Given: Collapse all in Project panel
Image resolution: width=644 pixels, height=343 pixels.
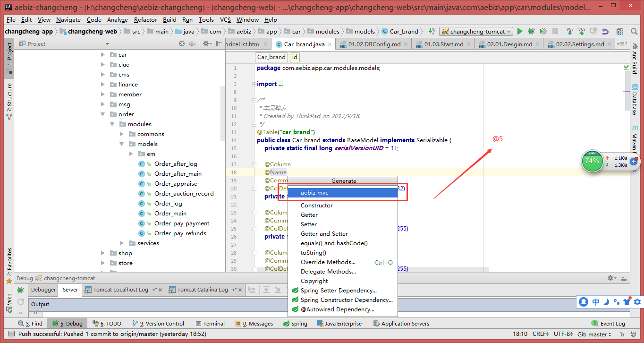Looking at the screenshot, I should pyautogui.click(x=192, y=44).
